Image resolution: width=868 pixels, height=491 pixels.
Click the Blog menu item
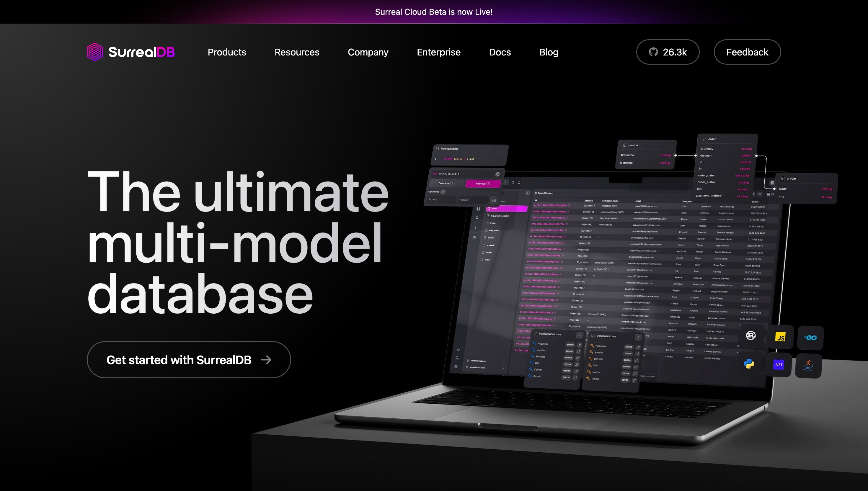coord(549,52)
